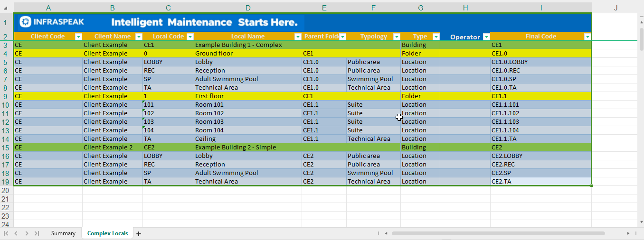Select cell 'CE1.0.SP'

pyautogui.click(x=541, y=79)
